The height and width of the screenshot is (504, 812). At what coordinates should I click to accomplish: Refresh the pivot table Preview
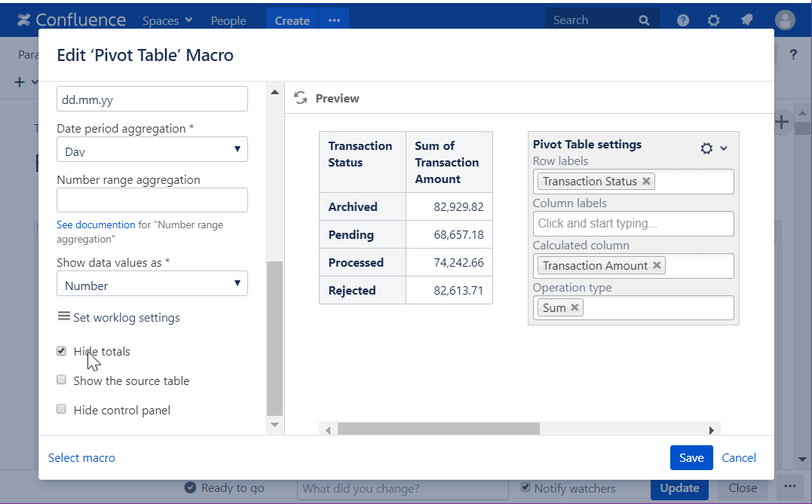click(x=300, y=97)
